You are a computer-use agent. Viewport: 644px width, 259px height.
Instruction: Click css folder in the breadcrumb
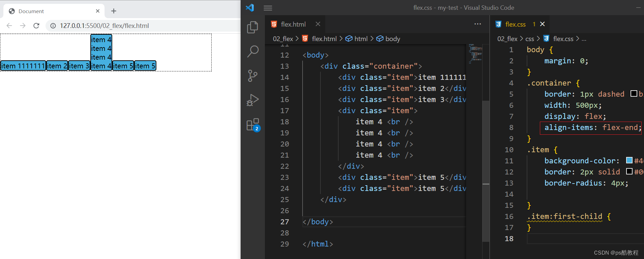(x=530, y=39)
